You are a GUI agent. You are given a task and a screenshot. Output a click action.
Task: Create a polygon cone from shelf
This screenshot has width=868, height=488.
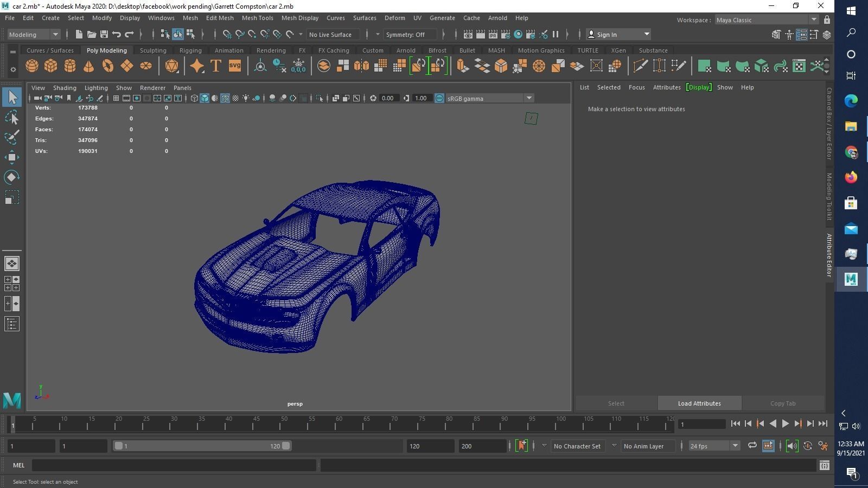pyautogui.click(x=89, y=66)
